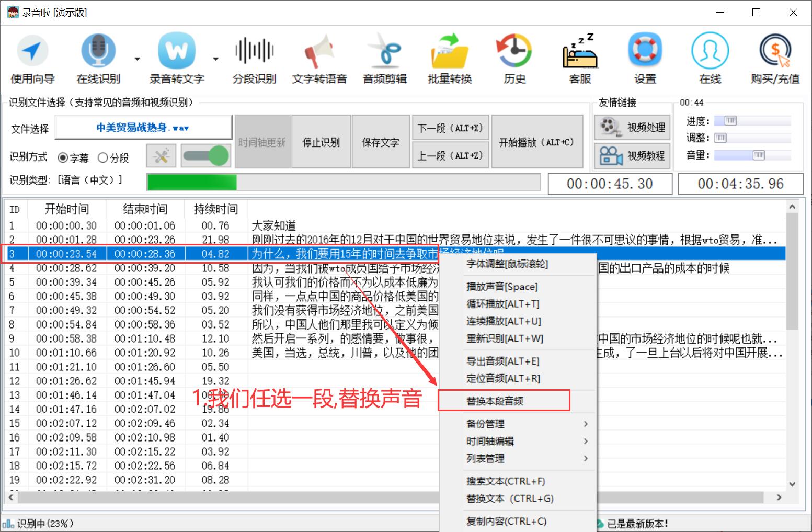The image size is (812, 532).
Task: Open the 视频教程 camera button
Action: (633, 155)
